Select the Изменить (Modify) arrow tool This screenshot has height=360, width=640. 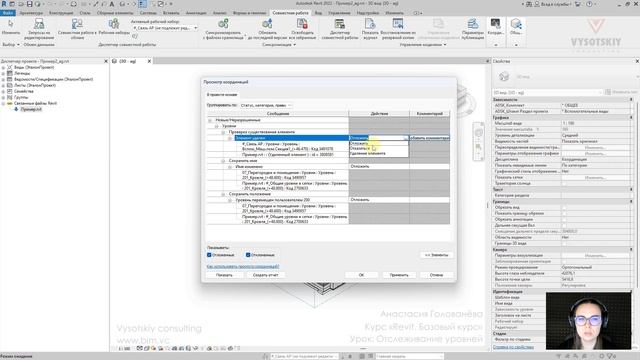pos(11,27)
